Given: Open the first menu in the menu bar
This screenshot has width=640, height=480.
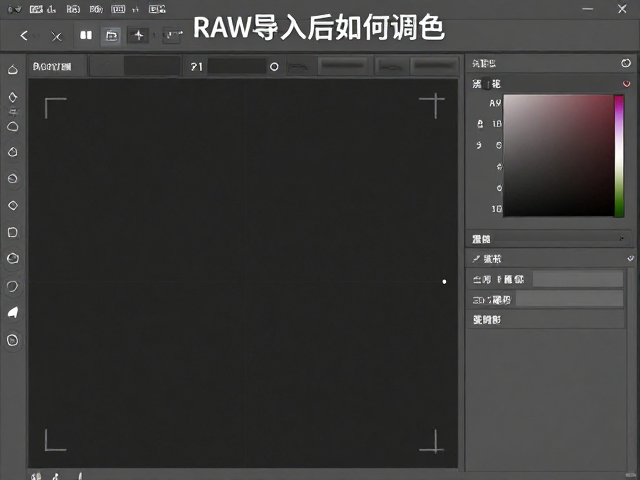Looking at the screenshot, I should click(42, 9).
